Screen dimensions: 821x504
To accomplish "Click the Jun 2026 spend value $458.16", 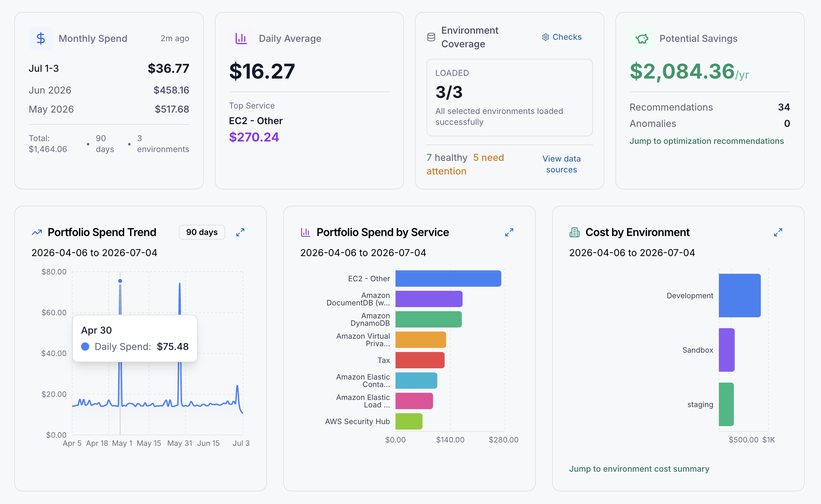I will (x=171, y=90).
